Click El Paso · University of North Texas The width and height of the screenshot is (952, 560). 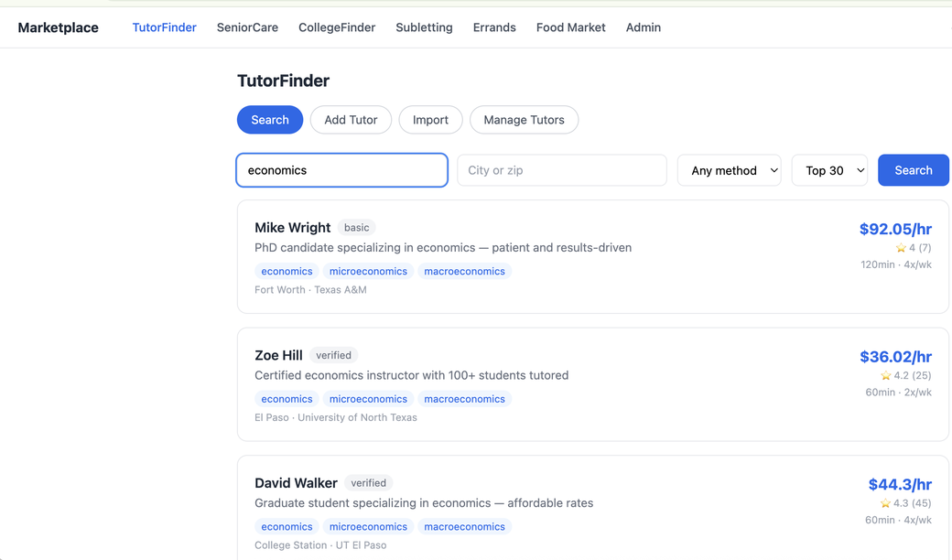click(x=336, y=417)
